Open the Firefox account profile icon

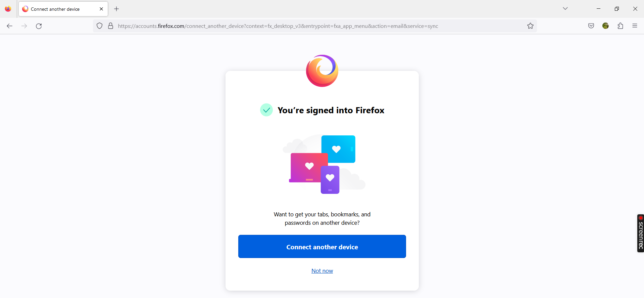click(605, 26)
